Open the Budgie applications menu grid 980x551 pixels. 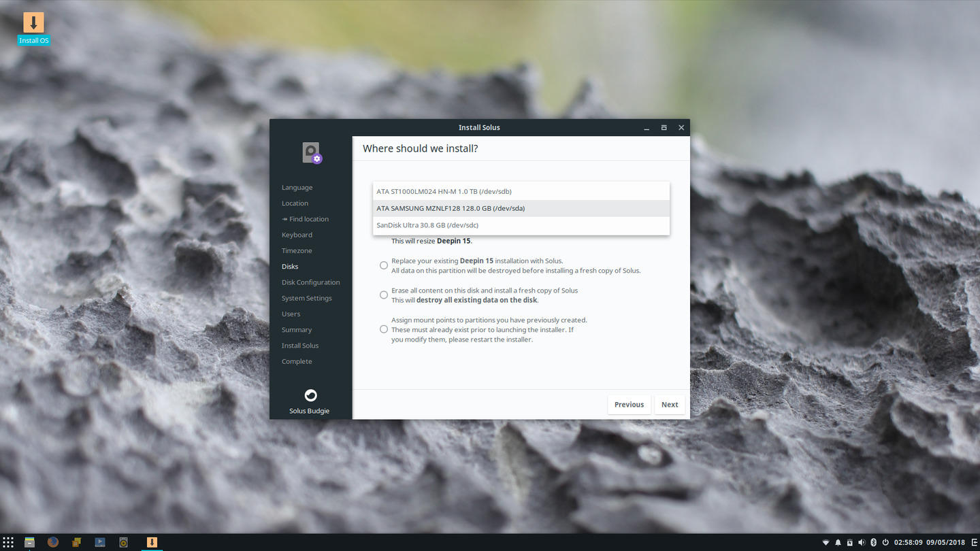click(x=8, y=542)
